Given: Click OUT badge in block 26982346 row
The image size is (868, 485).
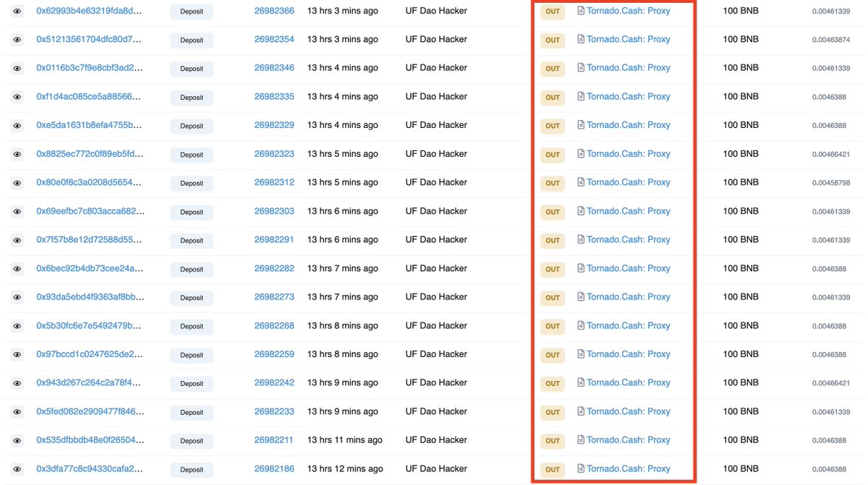Looking at the screenshot, I should (x=553, y=69).
